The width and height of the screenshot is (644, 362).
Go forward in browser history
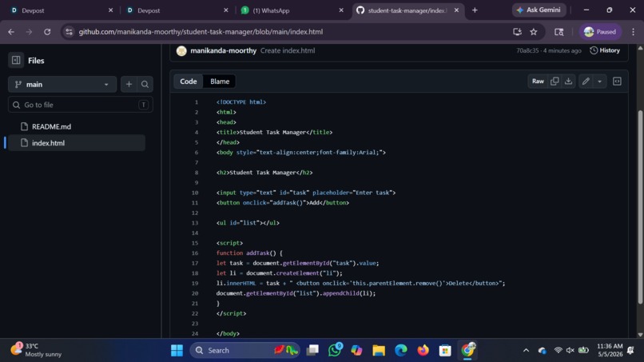tap(29, 32)
